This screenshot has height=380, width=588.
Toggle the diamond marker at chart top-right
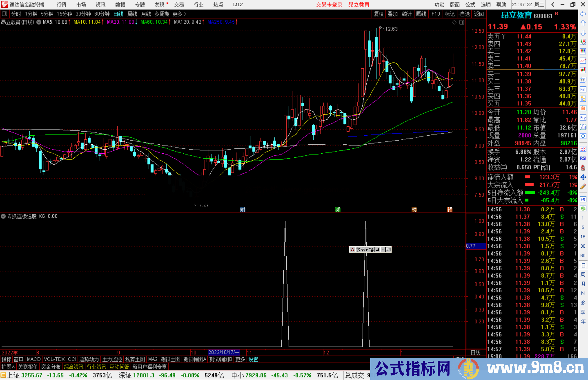click(454, 22)
